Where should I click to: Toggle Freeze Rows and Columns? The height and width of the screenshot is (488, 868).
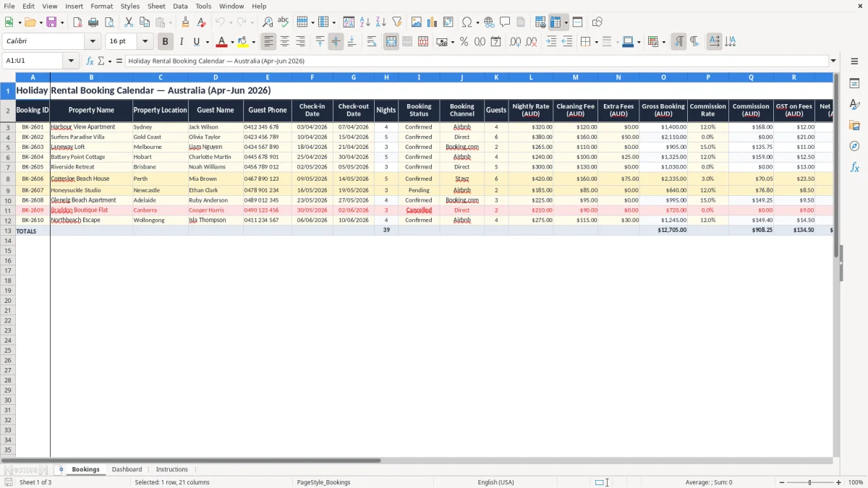tap(556, 22)
